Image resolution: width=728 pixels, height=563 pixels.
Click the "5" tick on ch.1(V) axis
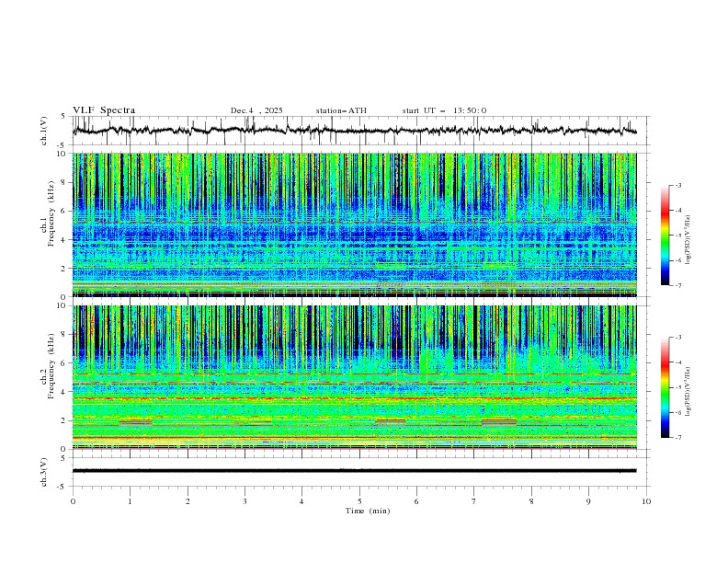click(64, 117)
